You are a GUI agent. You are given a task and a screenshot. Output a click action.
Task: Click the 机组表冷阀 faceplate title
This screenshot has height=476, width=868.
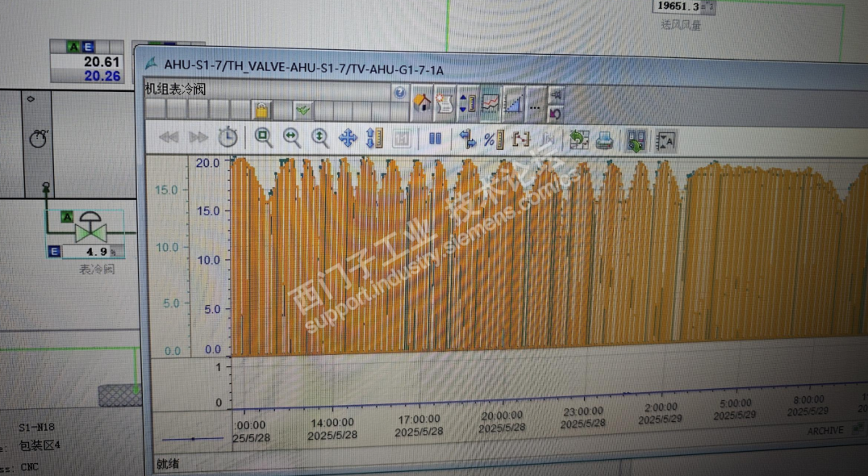pyautogui.click(x=175, y=90)
